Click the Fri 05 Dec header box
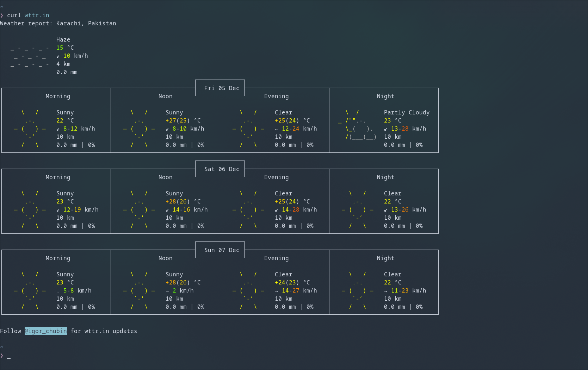Viewport: 588px width, 370px height. coord(220,88)
